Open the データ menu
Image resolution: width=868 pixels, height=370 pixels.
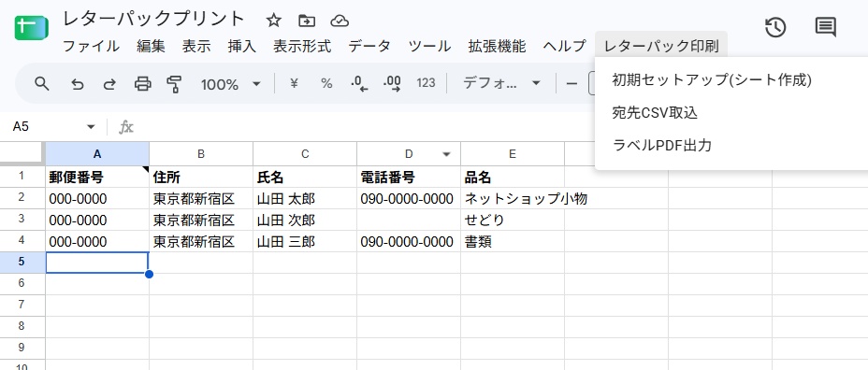click(x=369, y=46)
